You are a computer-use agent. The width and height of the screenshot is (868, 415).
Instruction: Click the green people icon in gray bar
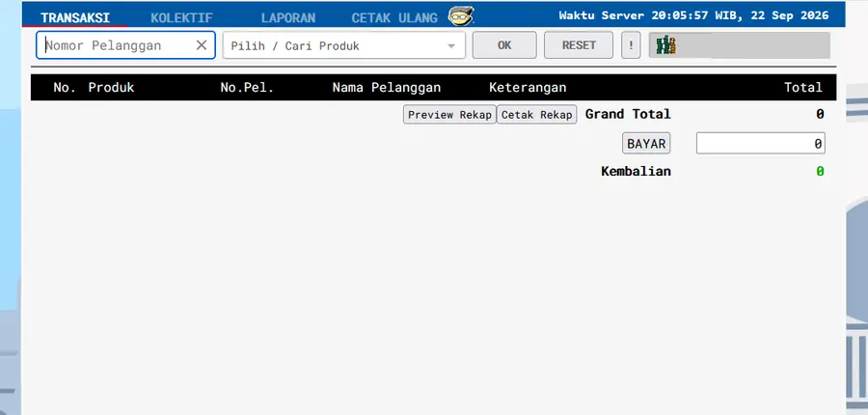coord(665,45)
